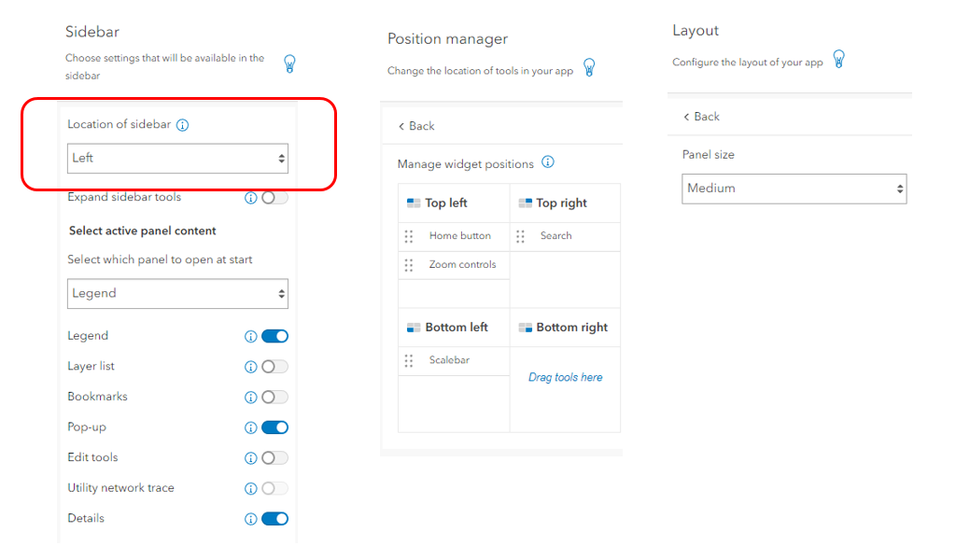970x560 pixels.
Task: Click the info icon beside Location of sidebar
Action: (x=183, y=124)
